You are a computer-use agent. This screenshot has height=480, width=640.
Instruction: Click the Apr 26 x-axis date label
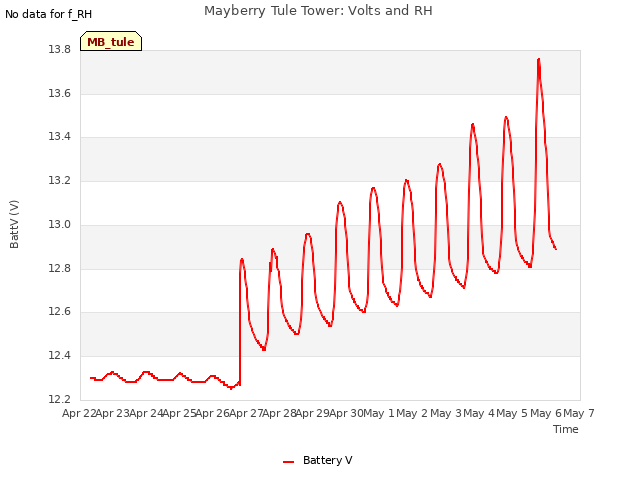point(213,413)
